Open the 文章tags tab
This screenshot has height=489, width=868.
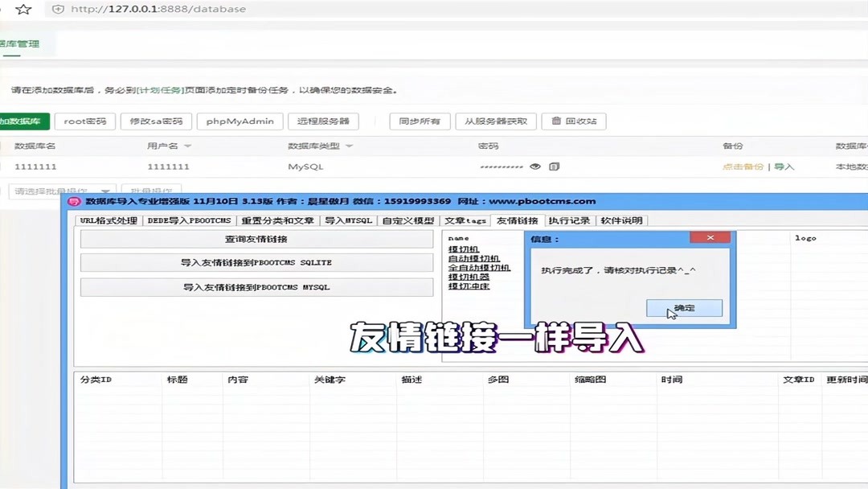click(465, 220)
